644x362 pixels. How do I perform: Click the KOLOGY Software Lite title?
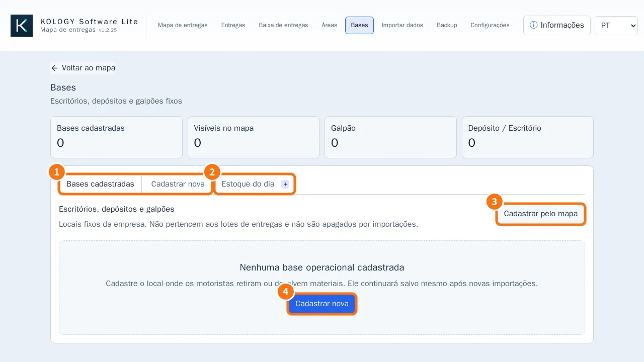click(x=89, y=22)
